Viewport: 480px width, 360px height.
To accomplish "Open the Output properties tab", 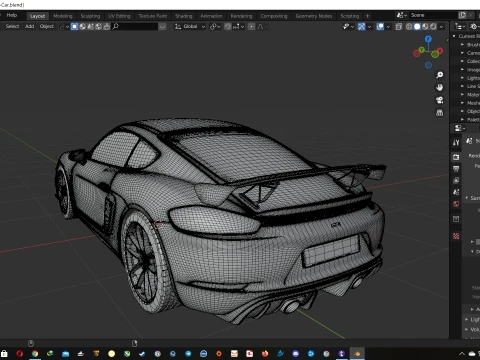I will click(x=456, y=168).
